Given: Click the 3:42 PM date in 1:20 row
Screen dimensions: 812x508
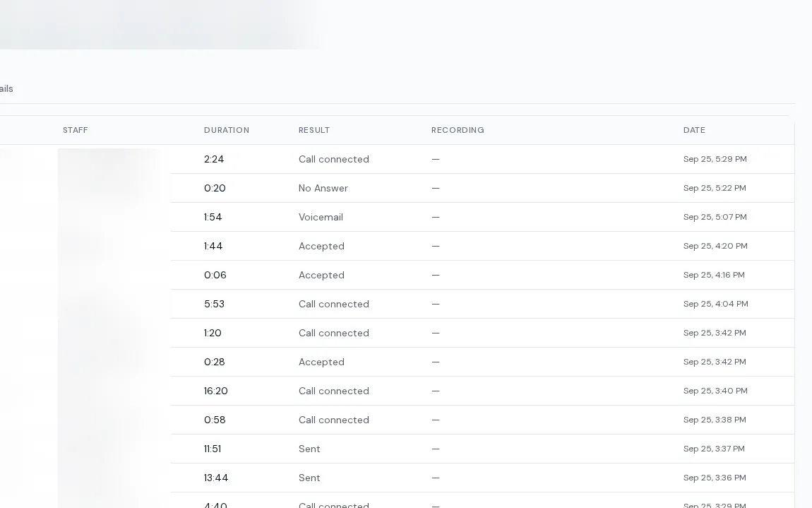Looking at the screenshot, I should (x=715, y=333).
